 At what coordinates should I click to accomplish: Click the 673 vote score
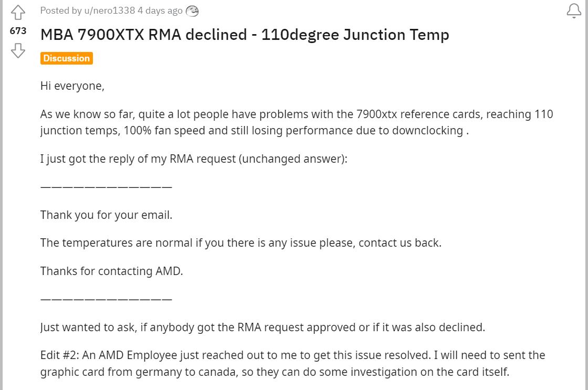pos(18,31)
